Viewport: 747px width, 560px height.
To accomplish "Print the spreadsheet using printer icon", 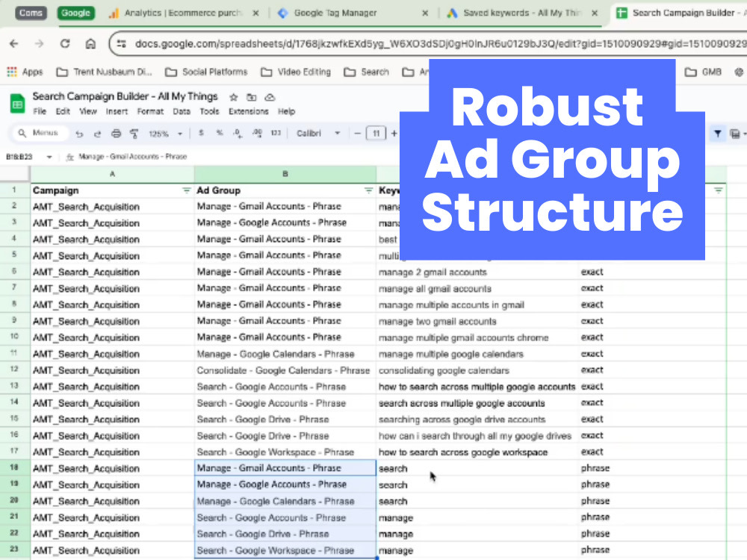I will click(116, 134).
